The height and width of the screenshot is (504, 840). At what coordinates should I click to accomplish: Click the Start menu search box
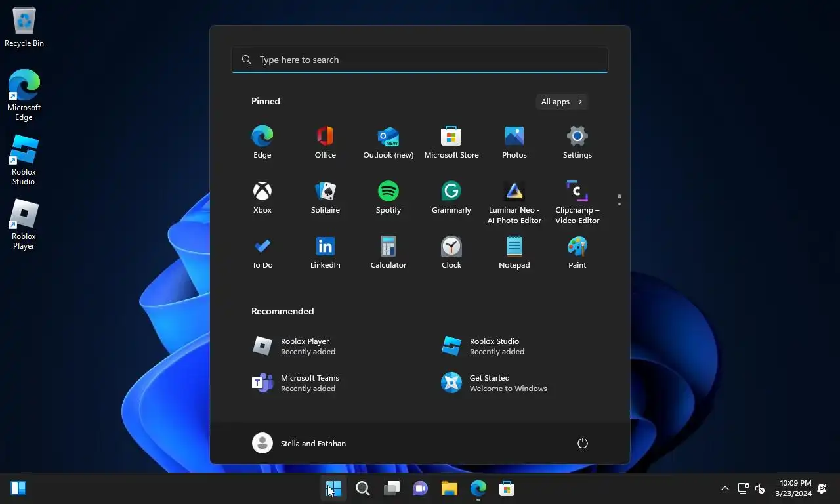tap(420, 60)
